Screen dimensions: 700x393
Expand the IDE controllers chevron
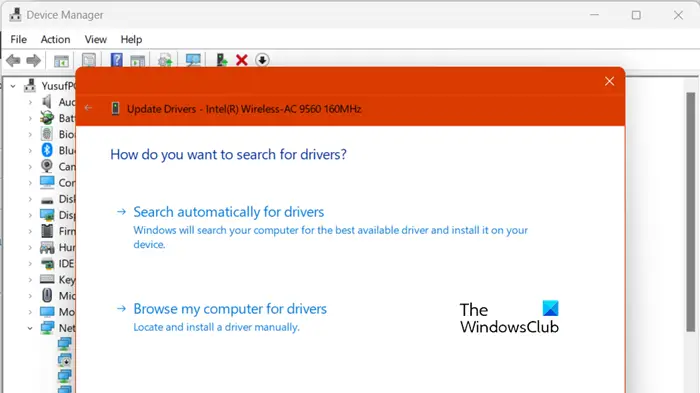(30, 263)
